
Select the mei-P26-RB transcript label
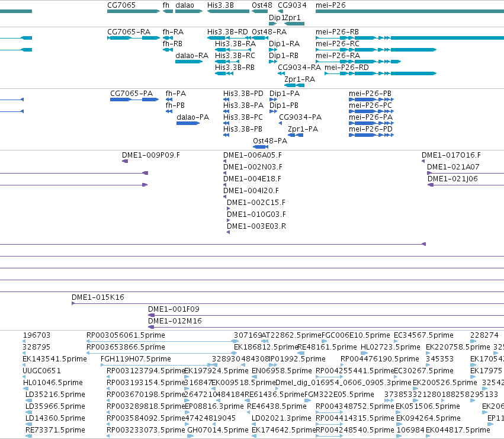[x=337, y=32]
